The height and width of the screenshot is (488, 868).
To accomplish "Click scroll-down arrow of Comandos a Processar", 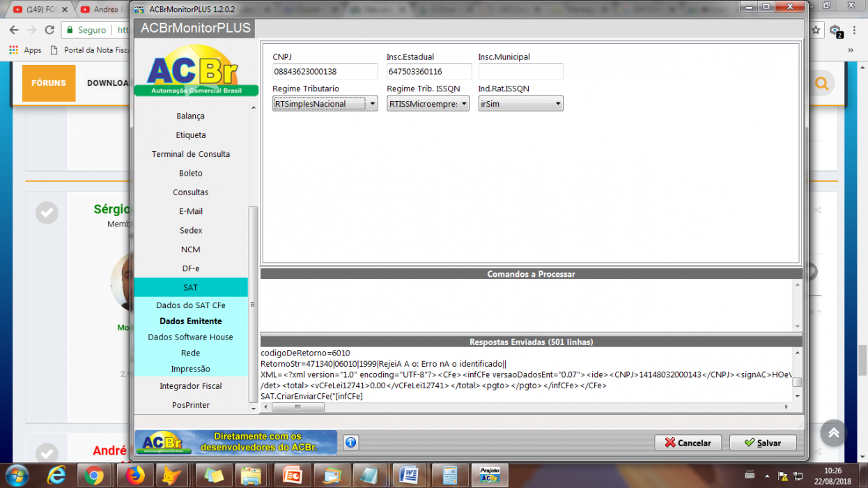I will pos(798,326).
